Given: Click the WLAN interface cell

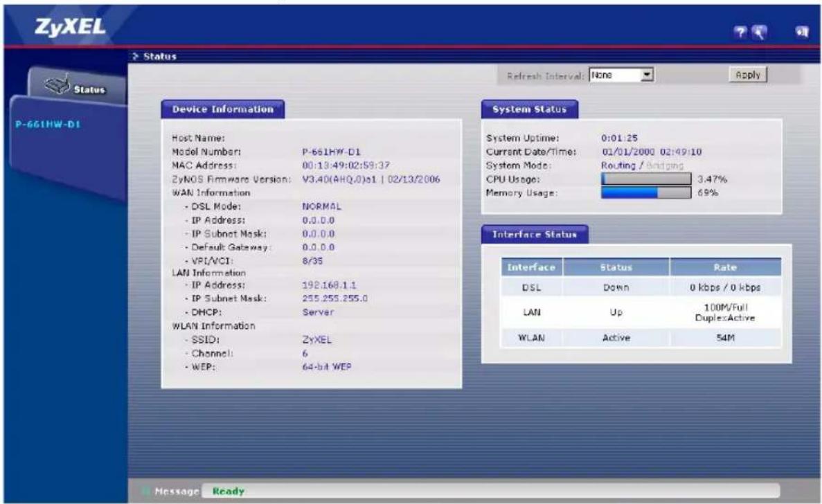Looking at the screenshot, I should pyautogui.click(x=532, y=338).
